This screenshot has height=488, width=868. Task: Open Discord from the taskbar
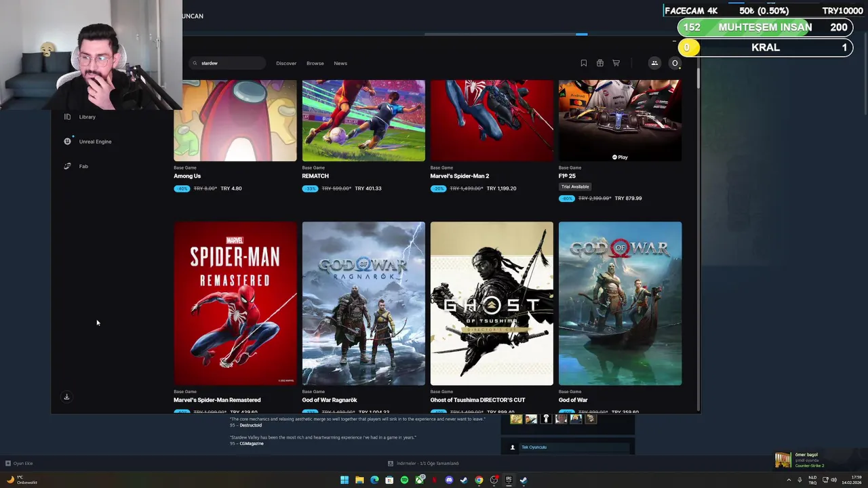[449, 480]
